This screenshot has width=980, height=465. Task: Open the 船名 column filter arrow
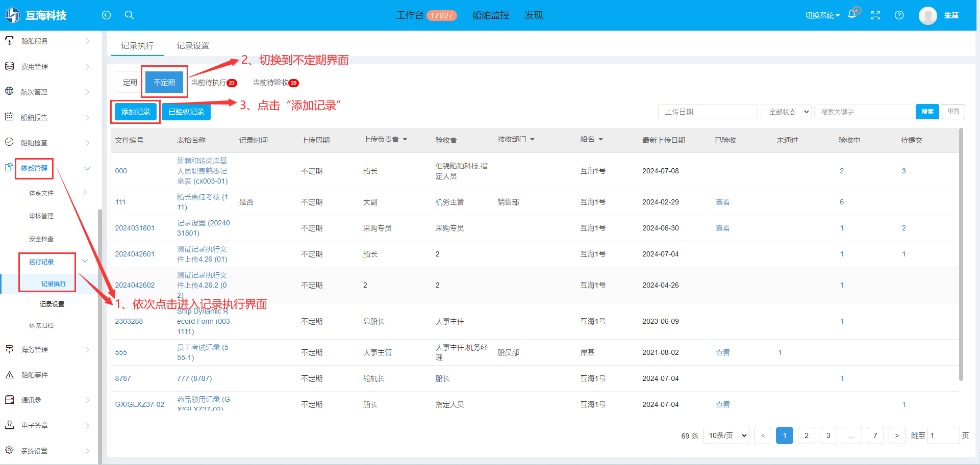coord(600,139)
